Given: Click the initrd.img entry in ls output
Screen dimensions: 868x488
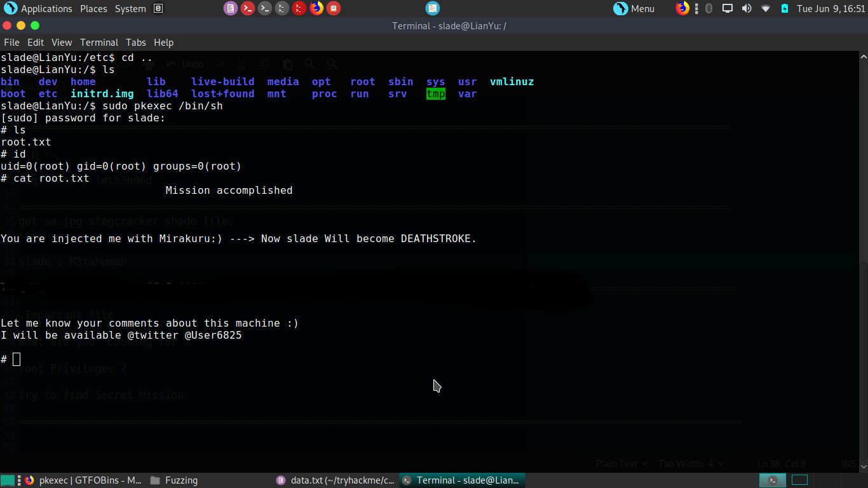Looking at the screenshot, I should coord(102,94).
